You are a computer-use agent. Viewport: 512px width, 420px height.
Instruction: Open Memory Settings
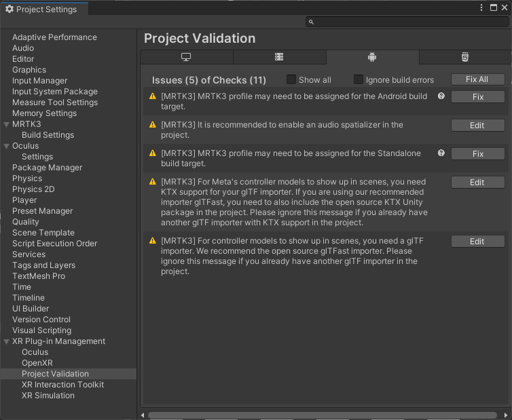(x=44, y=113)
